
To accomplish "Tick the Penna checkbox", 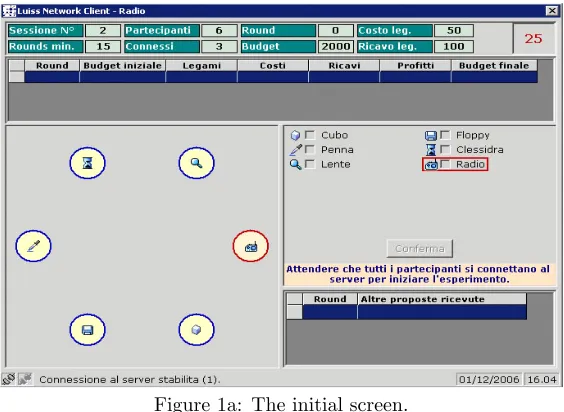I will click(x=310, y=149).
